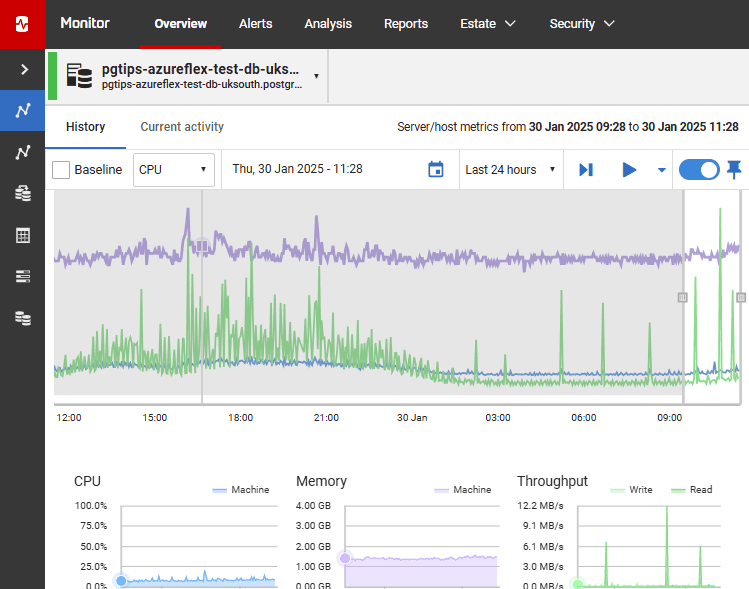Pin the timeline using the pin icon
Image resolution: width=749 pixels, height=589 pixels.
tap(734, 169)
